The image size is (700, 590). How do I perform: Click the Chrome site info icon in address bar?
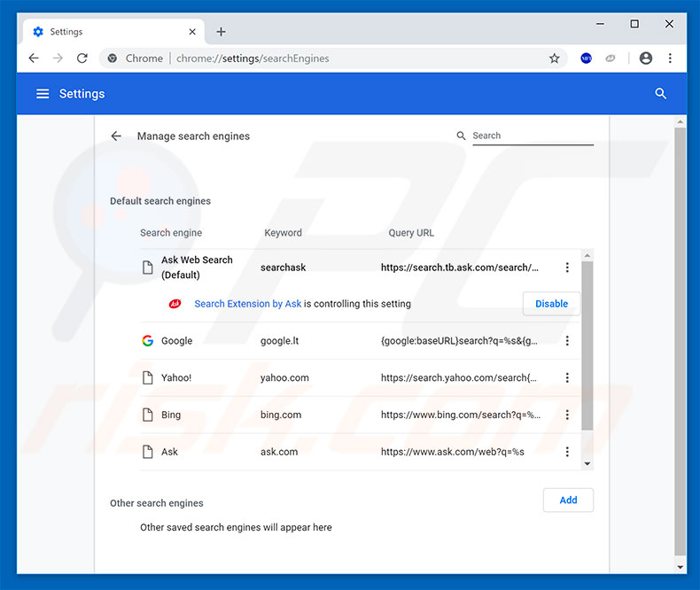[x=113, y=58]
